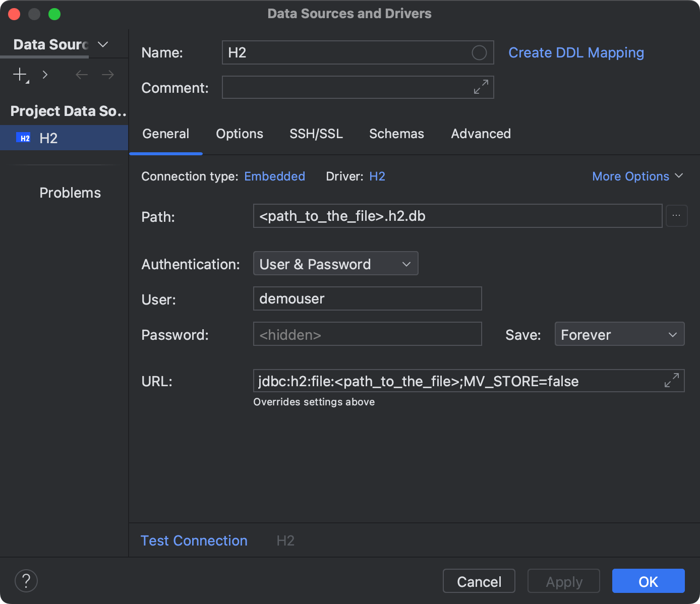700x604 pixels.
Task: Expand the Comment field editor
Action: (480, 87)
